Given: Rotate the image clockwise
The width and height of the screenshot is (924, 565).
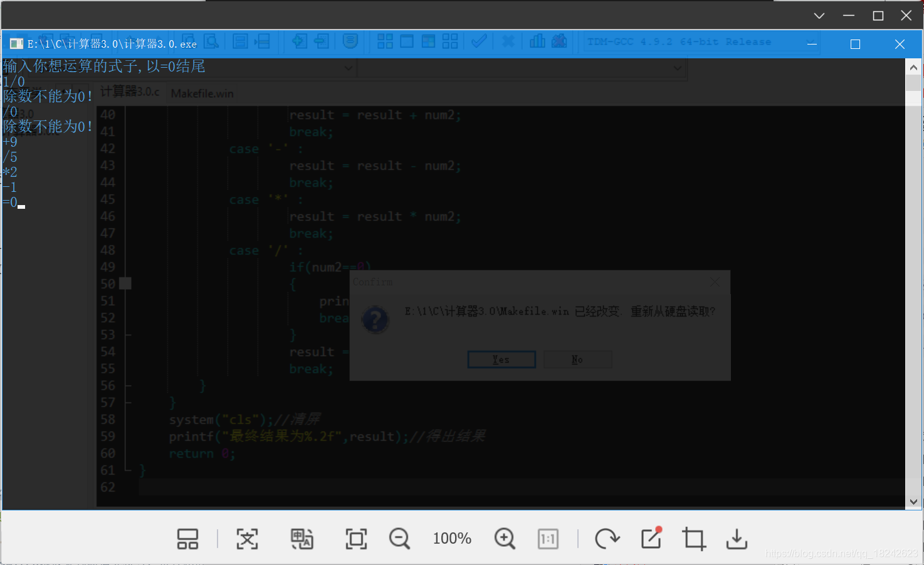Looking at the screenshot, I should pos(607,538).
